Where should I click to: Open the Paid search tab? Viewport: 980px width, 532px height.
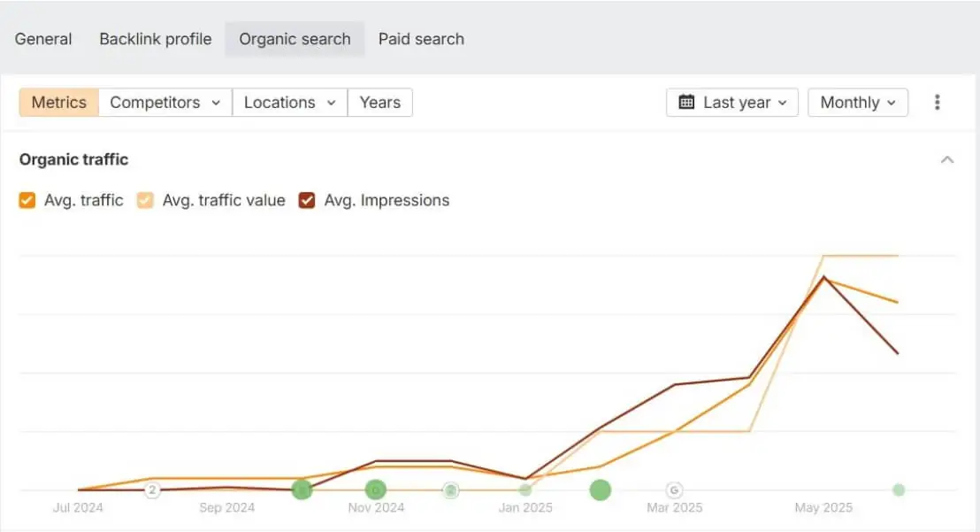point(421,39)
